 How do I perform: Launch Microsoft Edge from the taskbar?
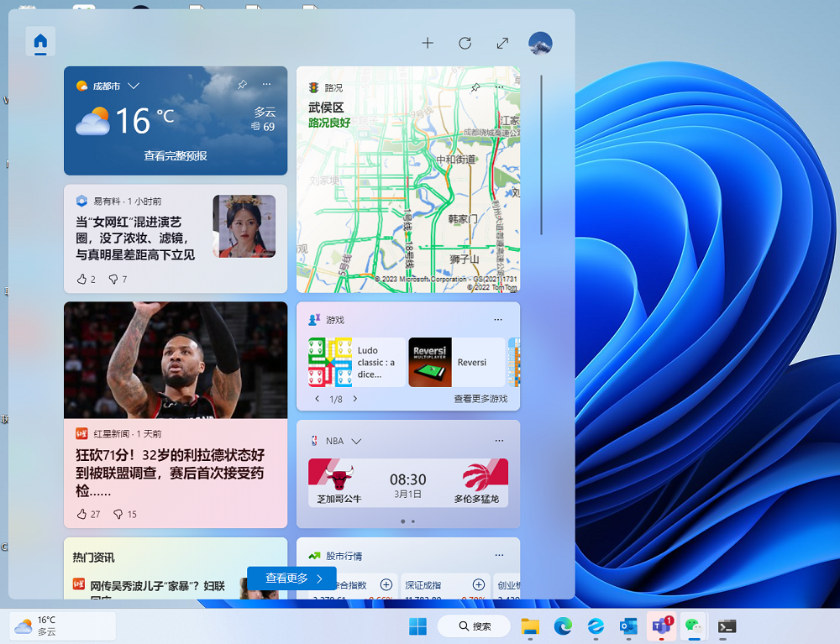[x=563, y=626]
